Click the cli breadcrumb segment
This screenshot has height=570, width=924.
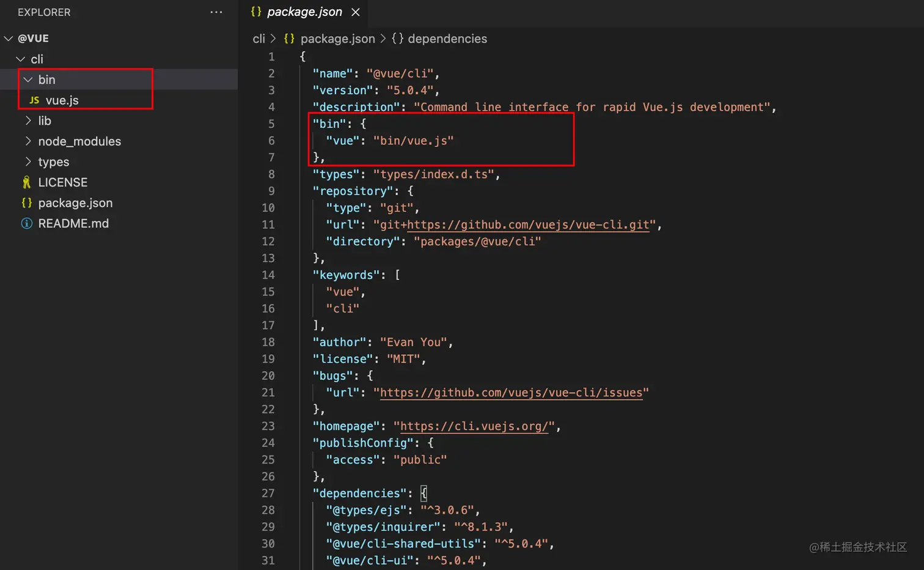[259, 39]
